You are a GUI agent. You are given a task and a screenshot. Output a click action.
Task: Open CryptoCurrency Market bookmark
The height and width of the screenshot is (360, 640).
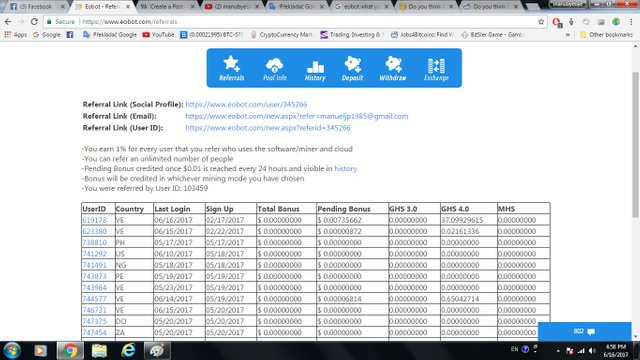(x=281, y=35)
